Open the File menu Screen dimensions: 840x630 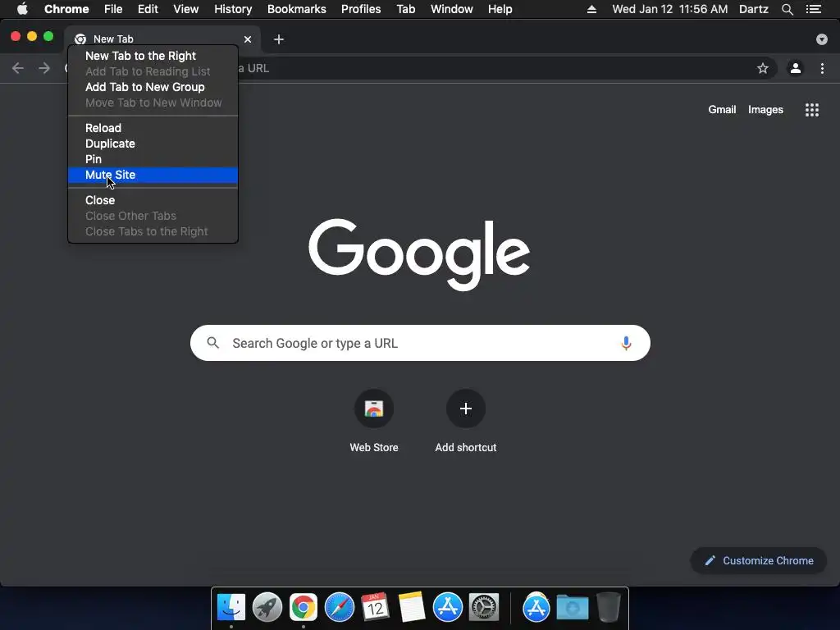coord(113,9)
